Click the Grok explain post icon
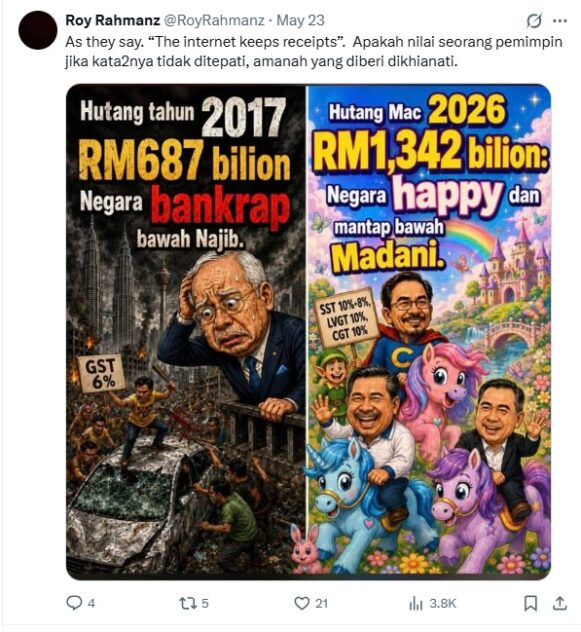Viewport: 581px width, 632px height. (x=534, y=21)
